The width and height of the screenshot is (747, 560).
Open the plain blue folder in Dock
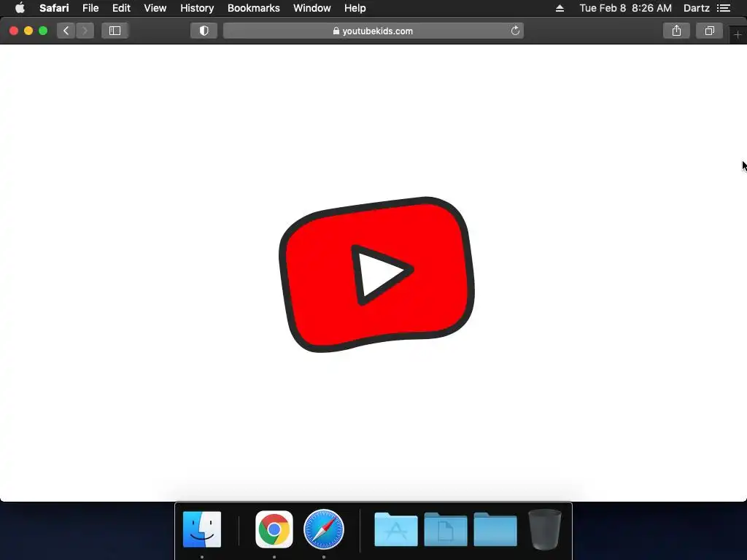[x=495, y=529]
